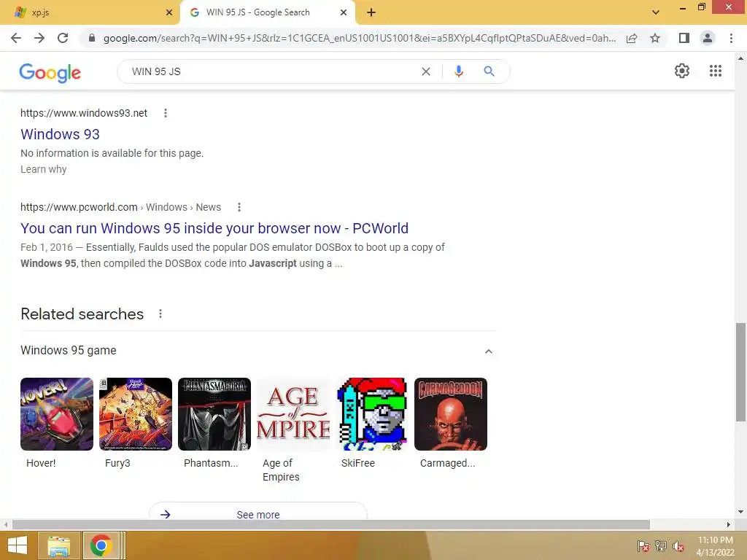This screenshot has height=560, width=747.
Task: Select the Hover! game thumbnail
Action: click(x=57, y=414)
